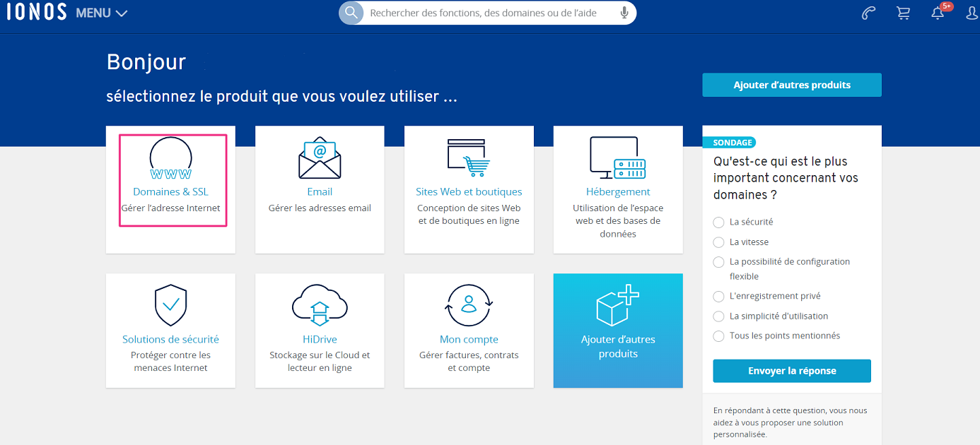Select 'La simplicité d'utilisation' radio option
The image size is (980, 445).
[718, 316]
